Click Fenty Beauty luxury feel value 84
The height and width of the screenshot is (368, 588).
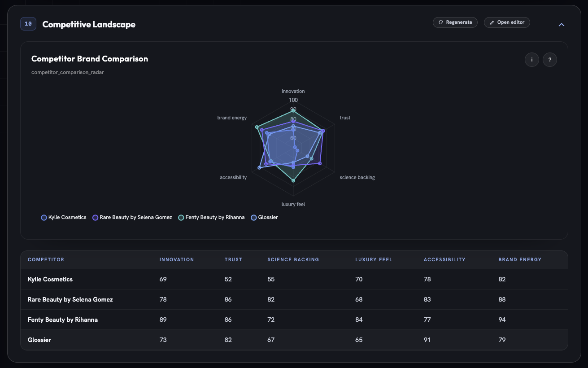tap(359, 320)
